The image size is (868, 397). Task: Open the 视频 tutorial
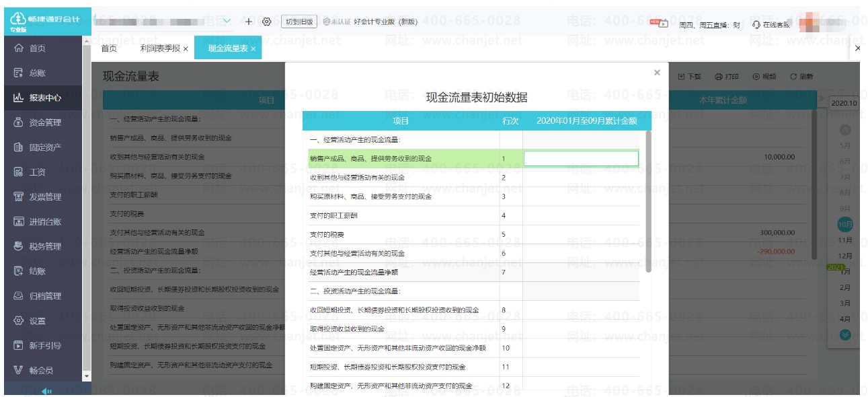(764, 77)
